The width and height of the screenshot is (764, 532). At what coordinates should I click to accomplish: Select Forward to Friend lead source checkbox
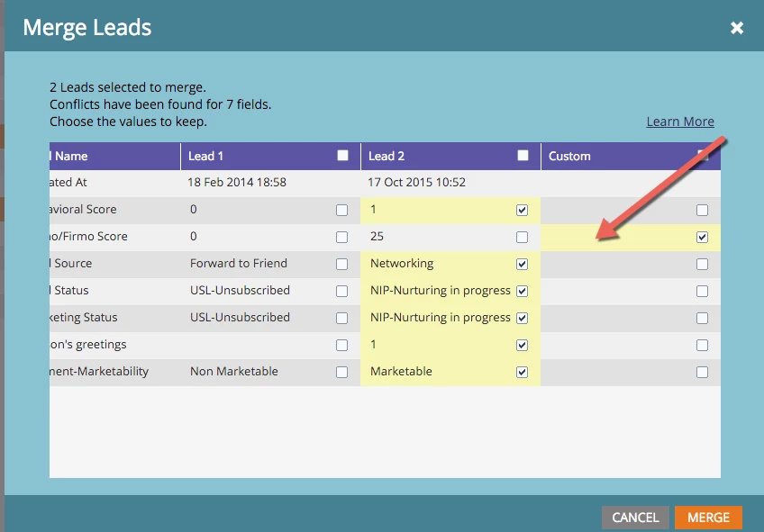pyautogui.click(x=341, y=264)
